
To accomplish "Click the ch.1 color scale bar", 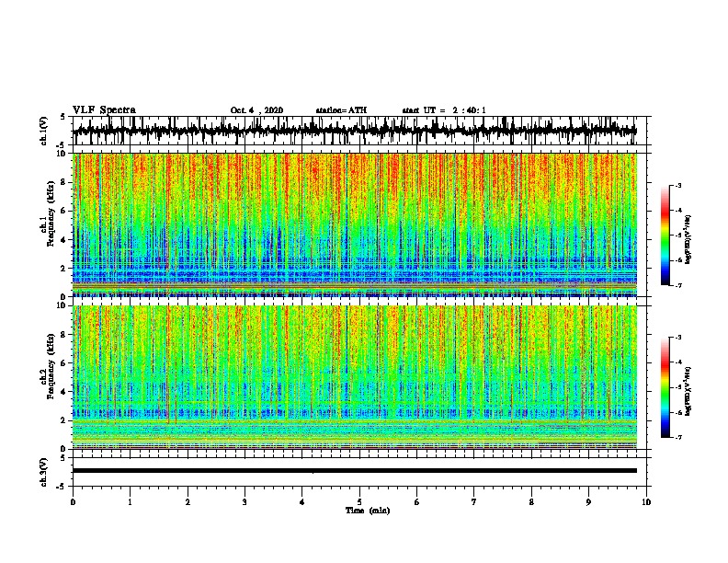I will click(665, 236).
